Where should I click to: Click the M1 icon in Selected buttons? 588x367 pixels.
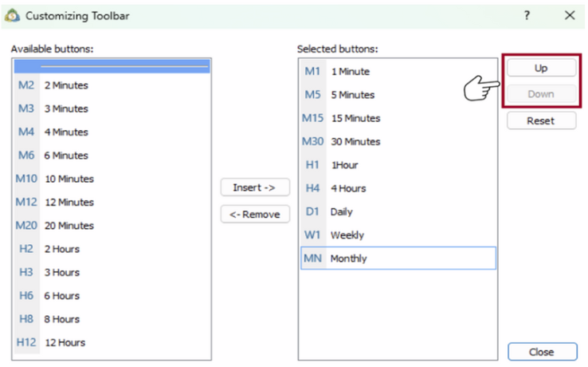pos(312,71)
